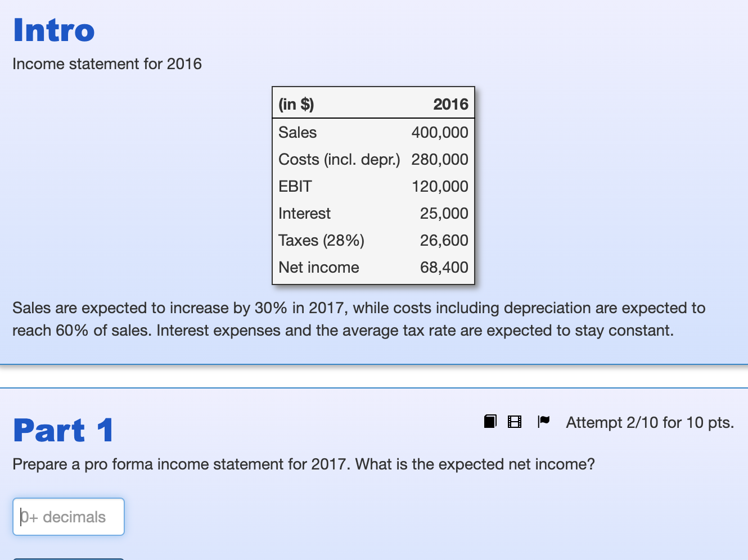Click inside the 0+ decimals answer field
Viewport: 748px width, 560px height.
coord(67,516)
